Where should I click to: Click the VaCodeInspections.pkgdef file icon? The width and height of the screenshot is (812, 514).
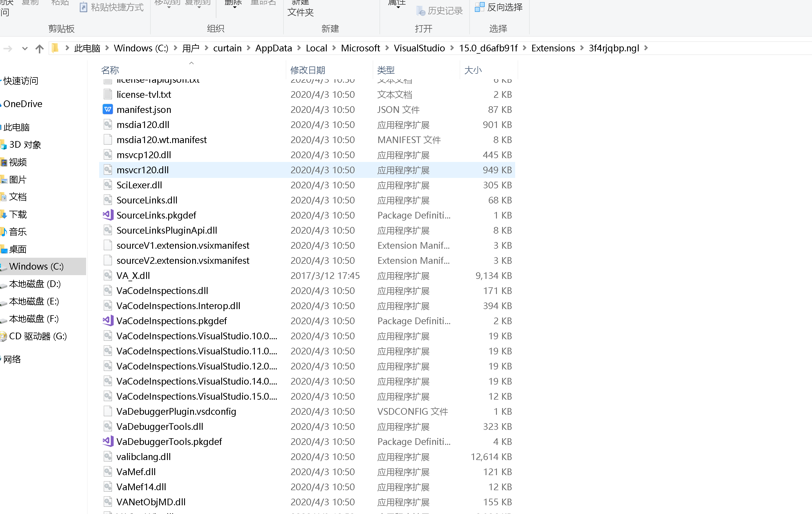[108, 321]
